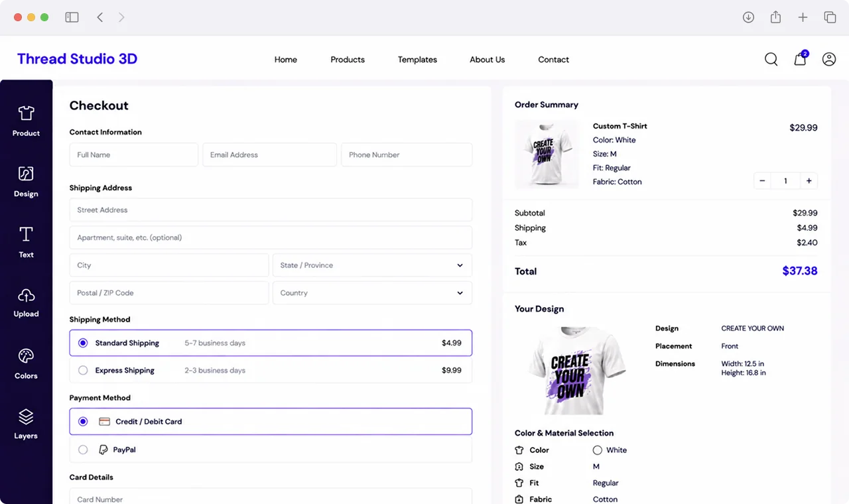The image size is (849, 504).
Task: Open the Colors palette in sidebar
Action: point(26,363)
